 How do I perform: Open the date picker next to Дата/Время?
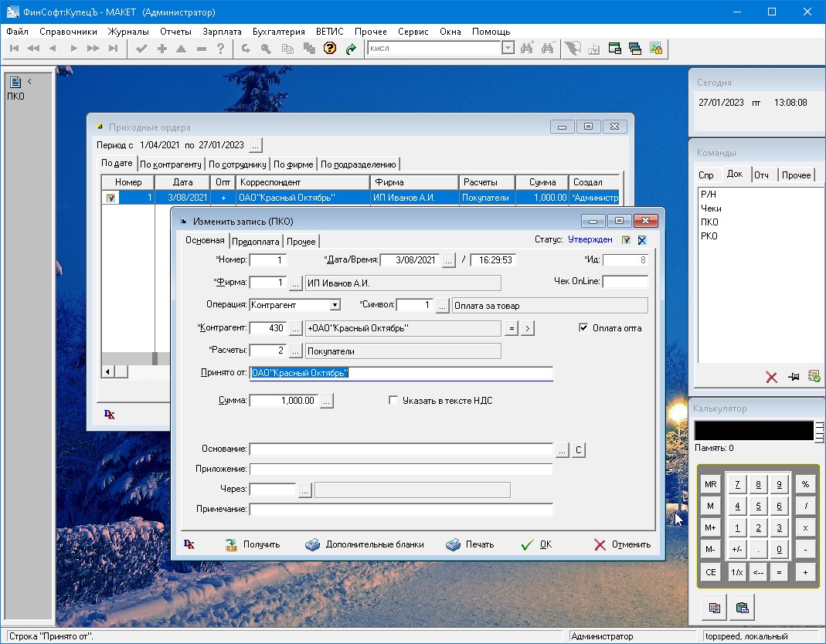449,260
